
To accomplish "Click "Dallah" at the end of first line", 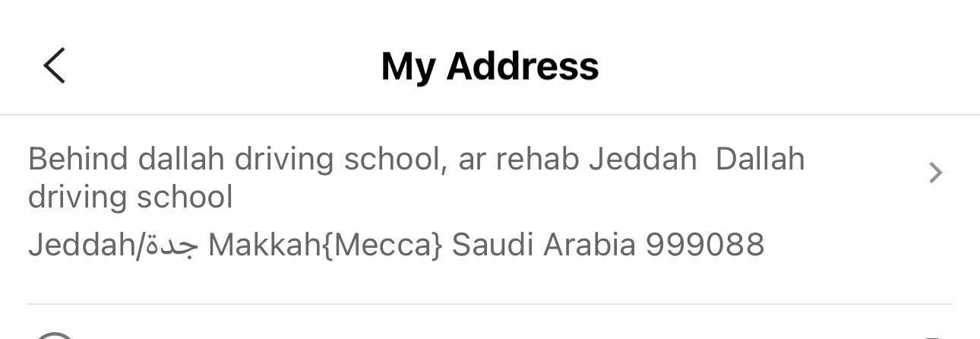I will (x=760, y=160).
